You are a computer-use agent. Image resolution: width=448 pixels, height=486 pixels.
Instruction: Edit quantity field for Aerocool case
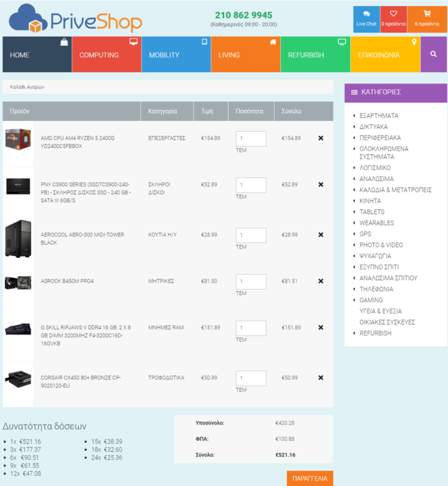tap(251, 236)
